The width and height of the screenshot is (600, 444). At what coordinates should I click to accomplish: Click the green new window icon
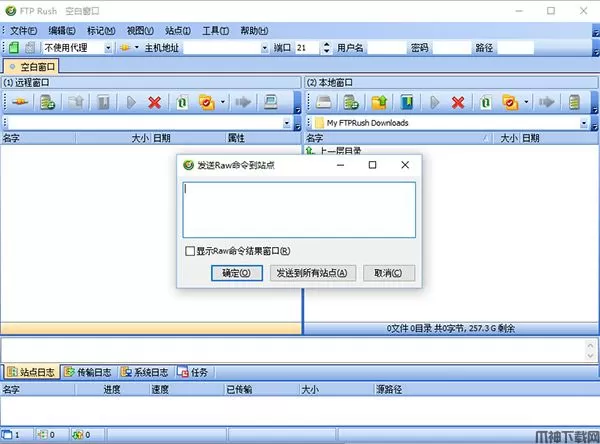coord(14,48)
